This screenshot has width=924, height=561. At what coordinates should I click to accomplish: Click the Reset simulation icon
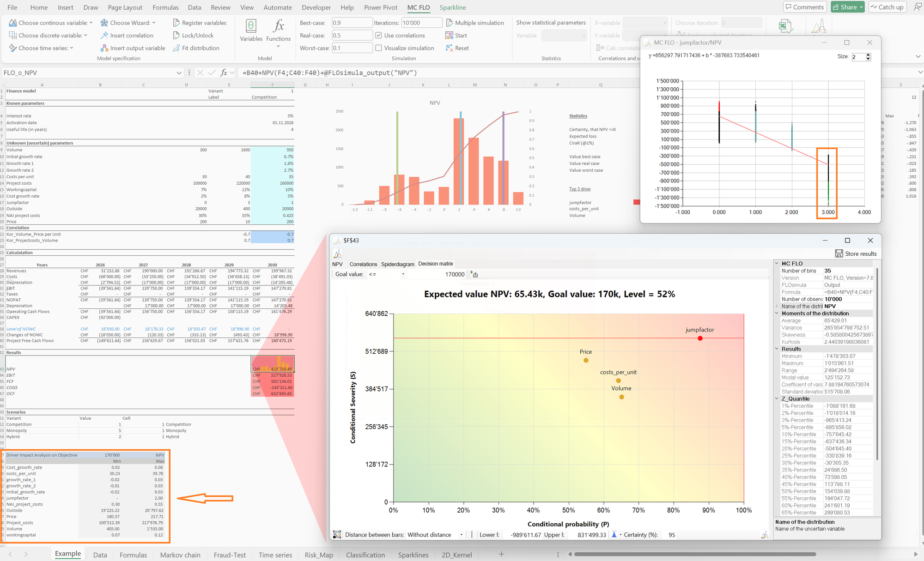449,48
